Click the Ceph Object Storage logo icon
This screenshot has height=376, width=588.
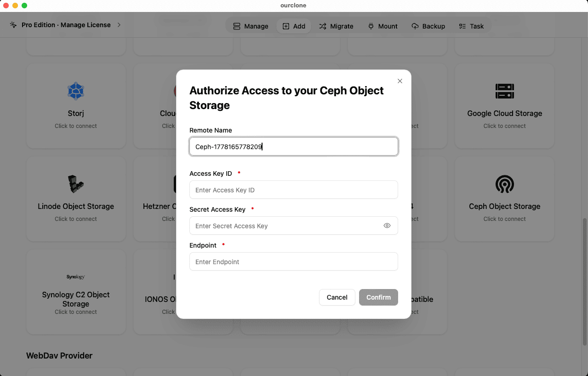point(504,184)
